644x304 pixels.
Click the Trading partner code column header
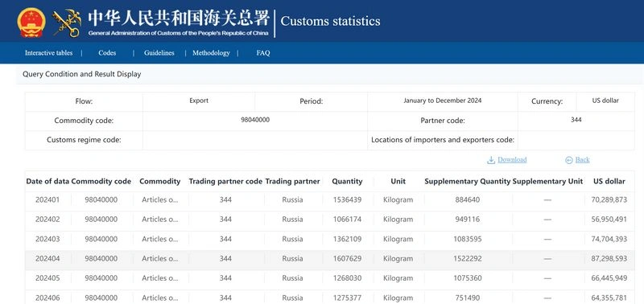click(225, 181)
